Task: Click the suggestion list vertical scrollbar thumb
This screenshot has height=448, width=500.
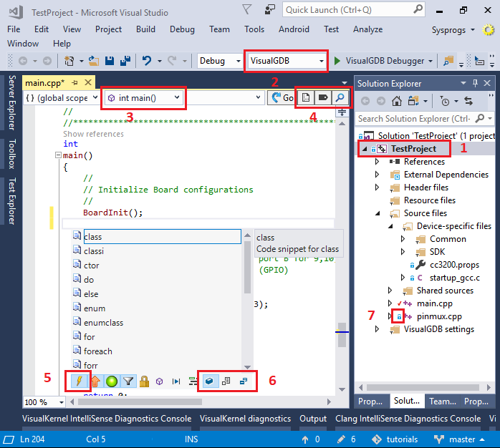Action: click(247, 267)
